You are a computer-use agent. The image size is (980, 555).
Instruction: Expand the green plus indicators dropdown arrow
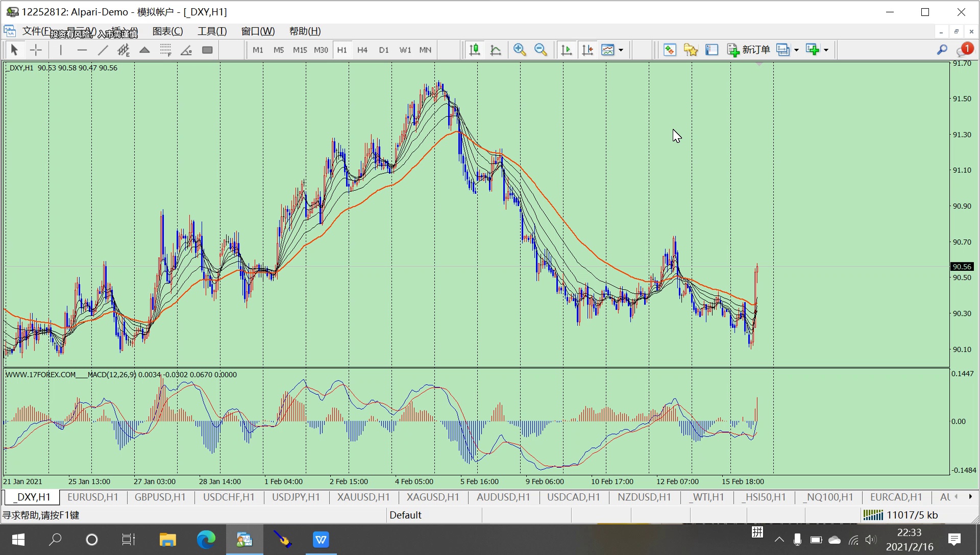826,50
